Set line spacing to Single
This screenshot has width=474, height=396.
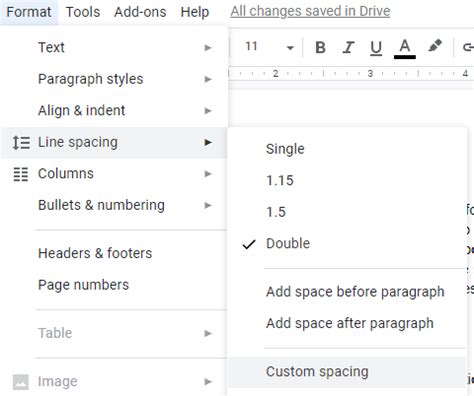pos(347,149)
